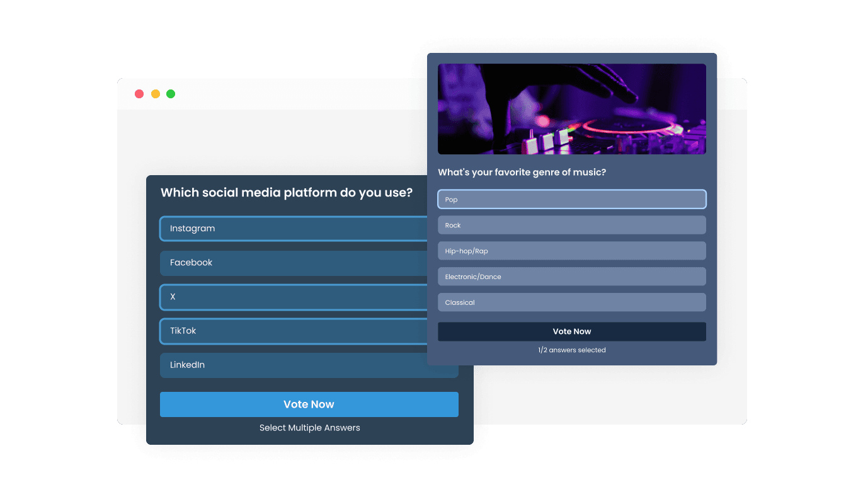Select the TikTok poll answer
The image size is (863, 504).
click(283, 331)
